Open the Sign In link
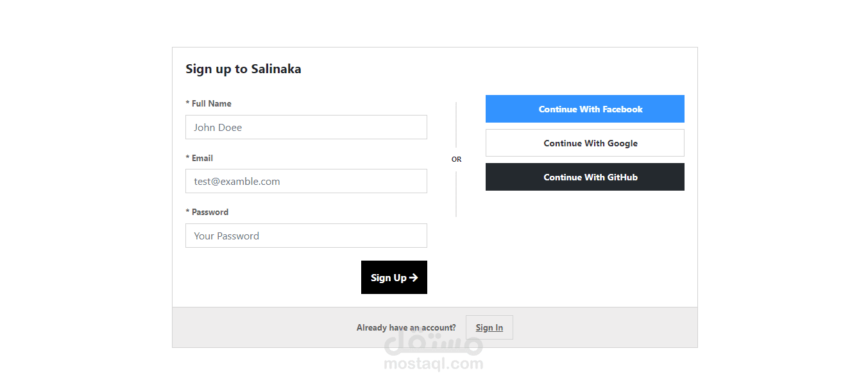This screenshot has width=868, height=380. 489,327
